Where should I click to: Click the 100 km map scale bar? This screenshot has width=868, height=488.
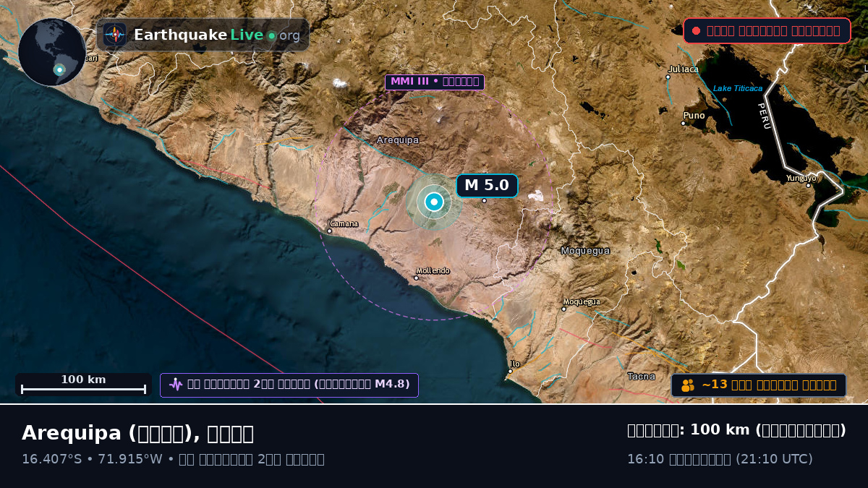[83, 385]
